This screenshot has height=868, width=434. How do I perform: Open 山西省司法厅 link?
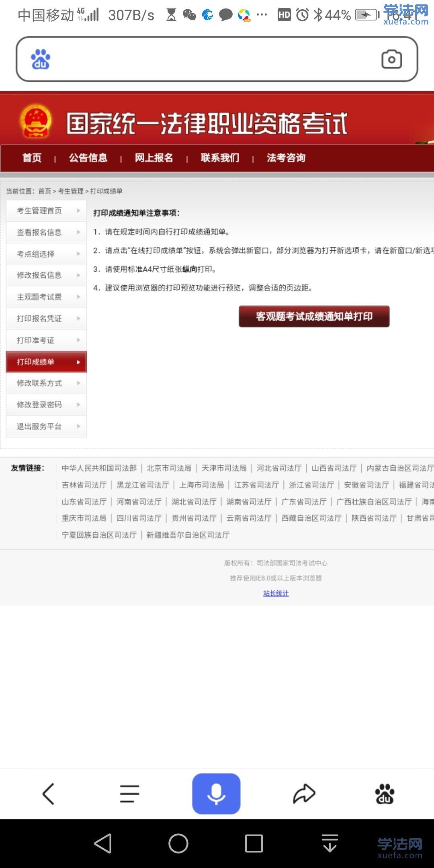pyautogui.click(x=334, y=468)
